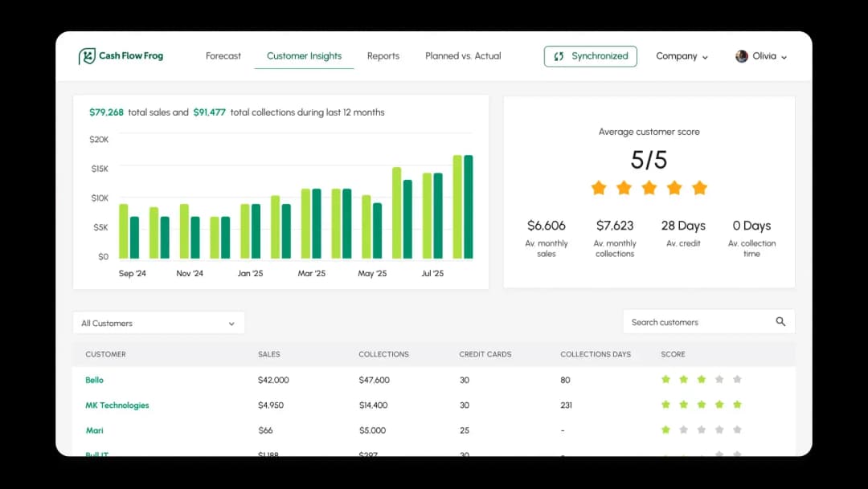Viewport: 868px width, 489px height.
Task: Click the search magnifier icon
Action: click(780, 321)
